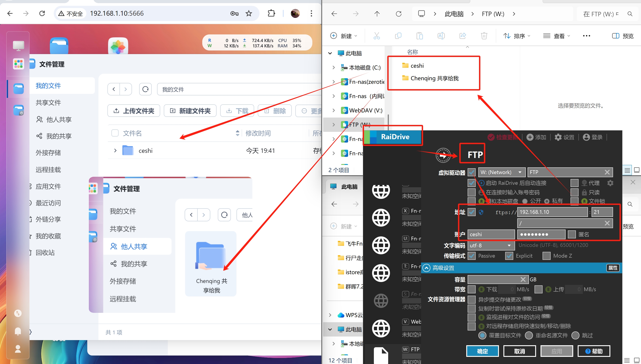Image resolution: width=641 pixels, height=364 pixels.
Task: Open RaiDrive proxy settings gear
Action: (x=610, y=183)
